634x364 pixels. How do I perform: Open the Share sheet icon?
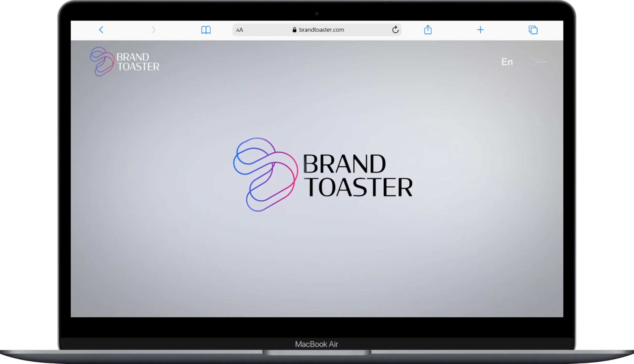click(428, 29)
